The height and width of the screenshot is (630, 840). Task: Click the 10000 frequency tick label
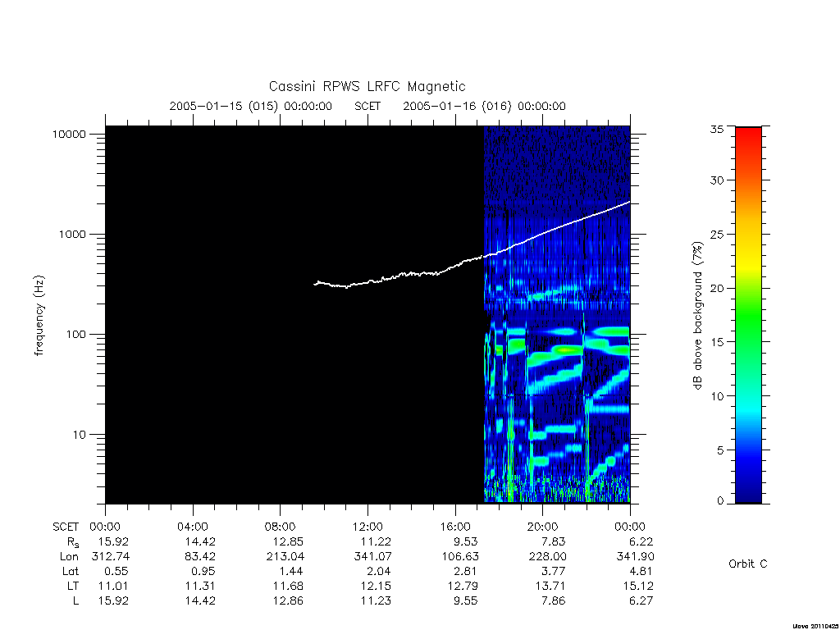(69, 134)
